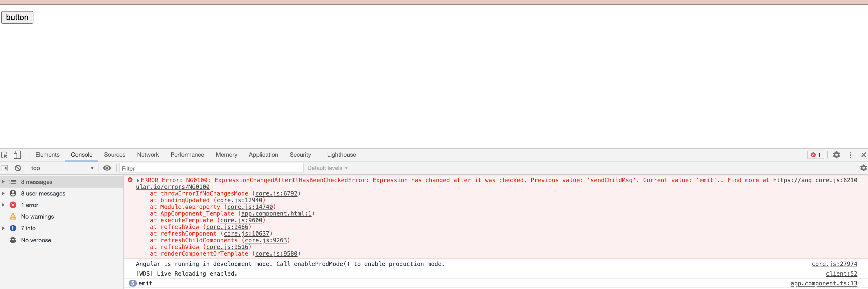The image size is (868, 289).
Task: Open core.js:9263 stack link
Action: tap(266, 240)
